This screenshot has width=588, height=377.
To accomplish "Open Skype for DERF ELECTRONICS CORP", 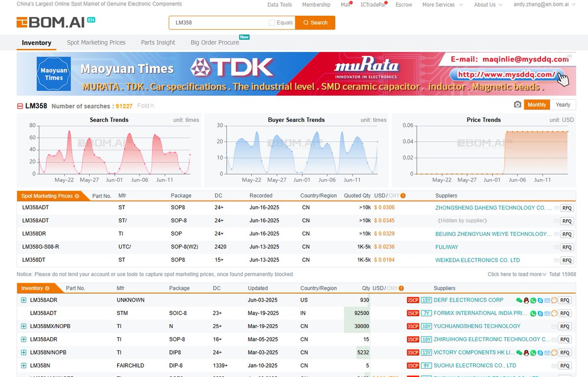I will 540,300.
